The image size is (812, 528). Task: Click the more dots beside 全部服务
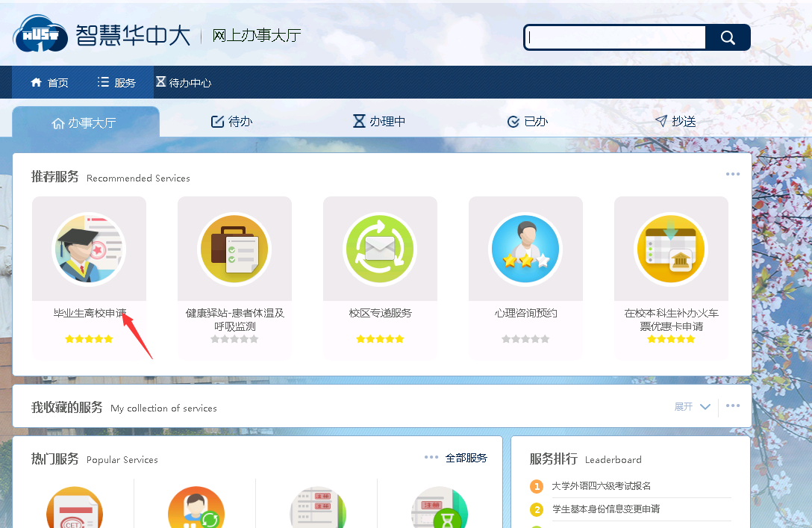click(431, 457)
